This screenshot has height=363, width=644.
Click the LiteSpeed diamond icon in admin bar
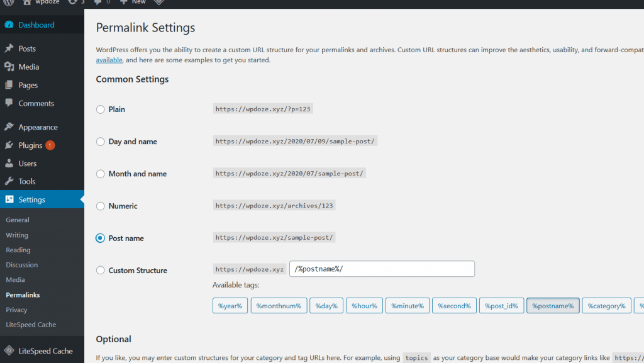159,2
